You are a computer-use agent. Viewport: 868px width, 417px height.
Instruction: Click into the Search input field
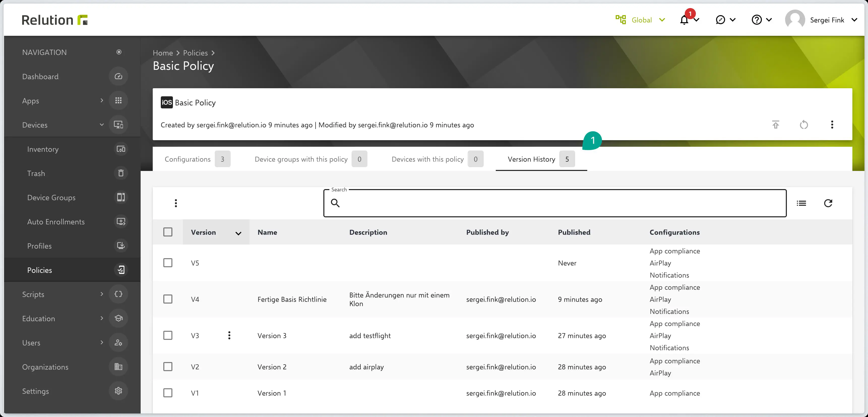pyautogui.click(x=559, y=203)
